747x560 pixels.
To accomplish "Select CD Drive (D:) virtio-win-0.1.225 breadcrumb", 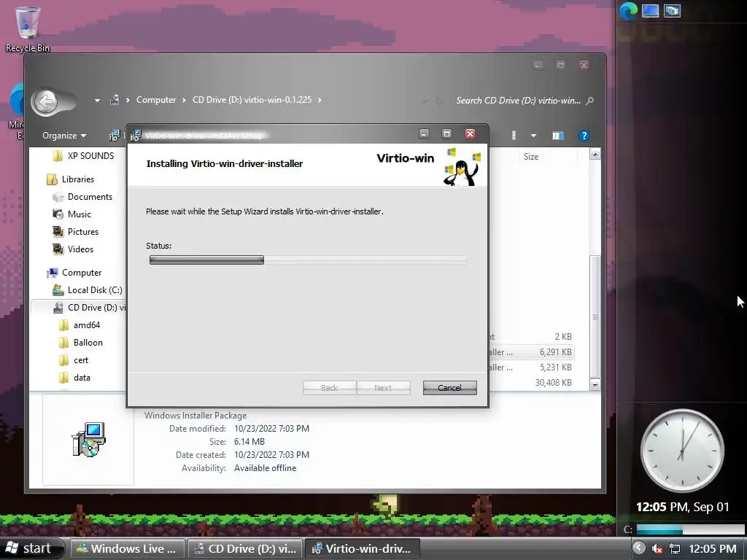I will click(252, 100).
